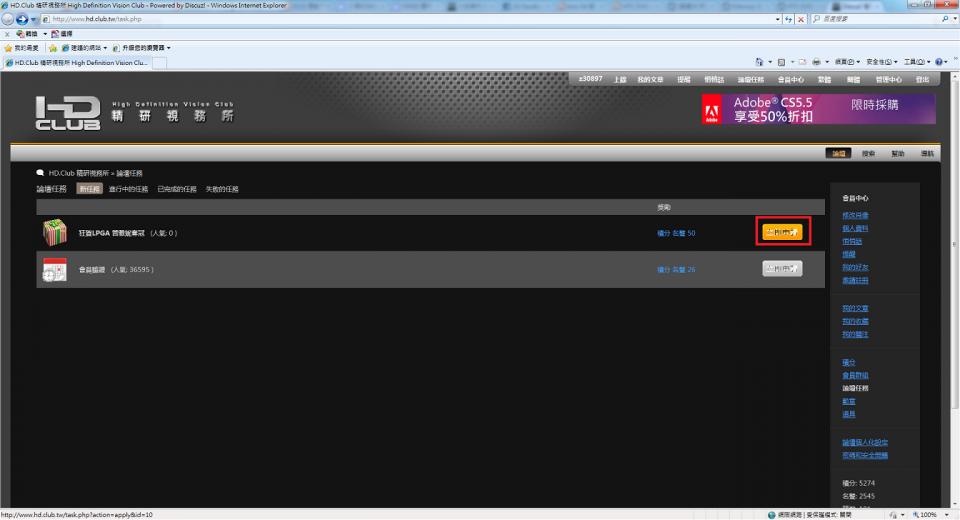Viewport: 960px width, 520px height.
Task: Click the blue help question mark icon
Action: pos(941,62)
